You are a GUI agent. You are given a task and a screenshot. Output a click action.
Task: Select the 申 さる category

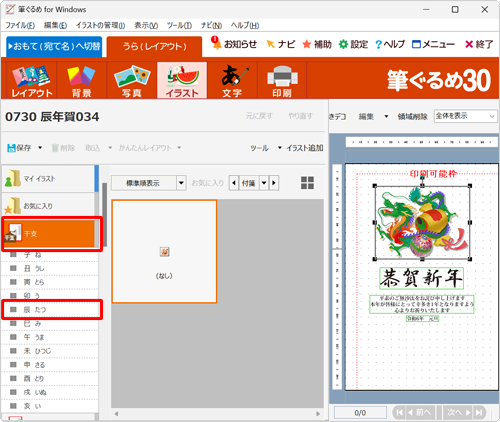tap(51, 365)
